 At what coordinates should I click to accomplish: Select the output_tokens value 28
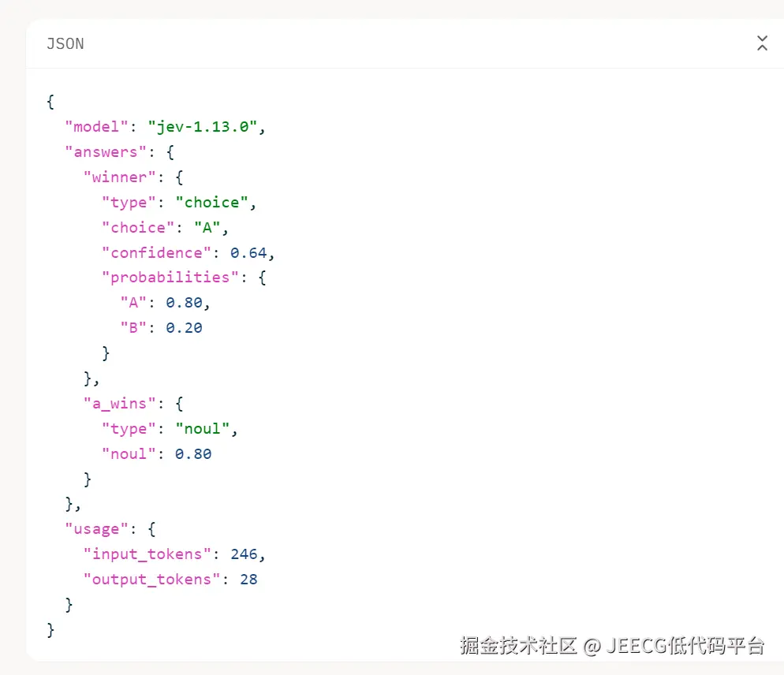pyautogui.click(x=248, y=580)
